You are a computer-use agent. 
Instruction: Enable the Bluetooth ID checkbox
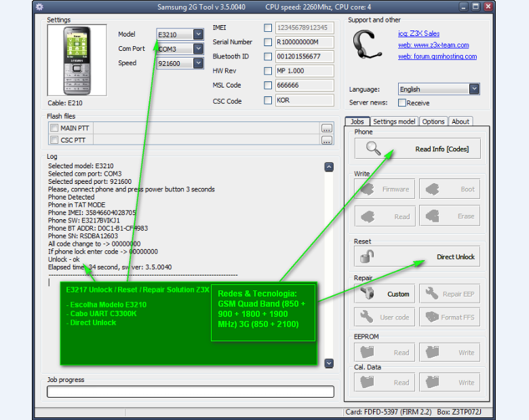click(268, 56)
